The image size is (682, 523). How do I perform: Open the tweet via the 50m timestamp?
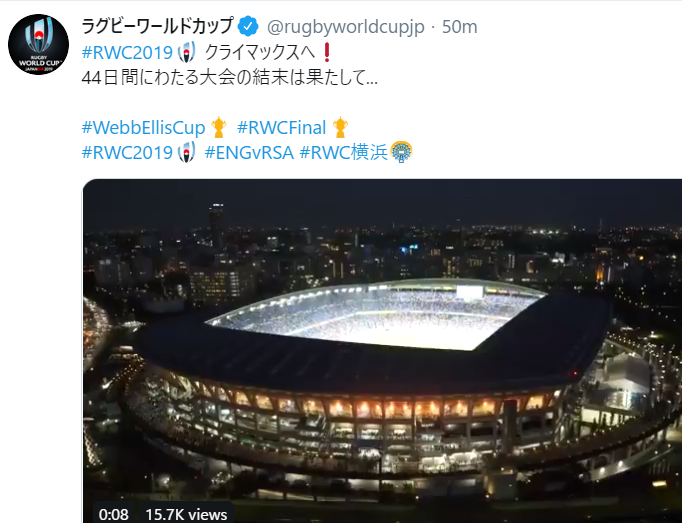460,27
